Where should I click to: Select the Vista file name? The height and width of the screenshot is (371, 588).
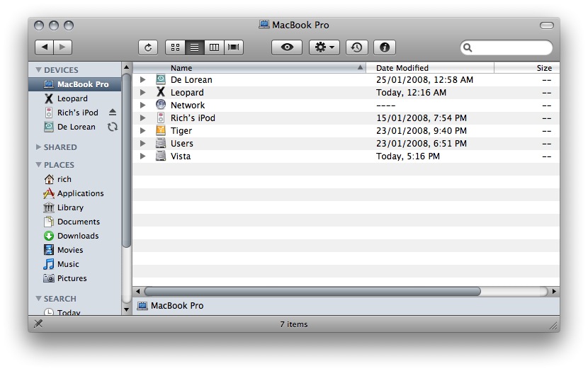(181, 156)
